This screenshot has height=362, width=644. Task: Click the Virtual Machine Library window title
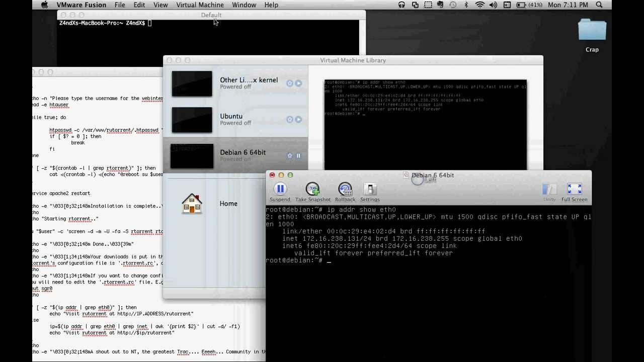353,60
